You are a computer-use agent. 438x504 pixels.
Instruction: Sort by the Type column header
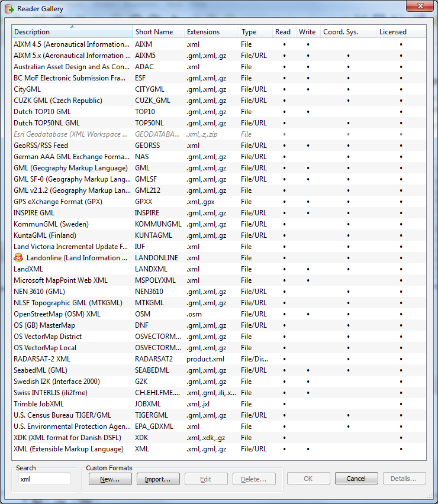[256, 32]
